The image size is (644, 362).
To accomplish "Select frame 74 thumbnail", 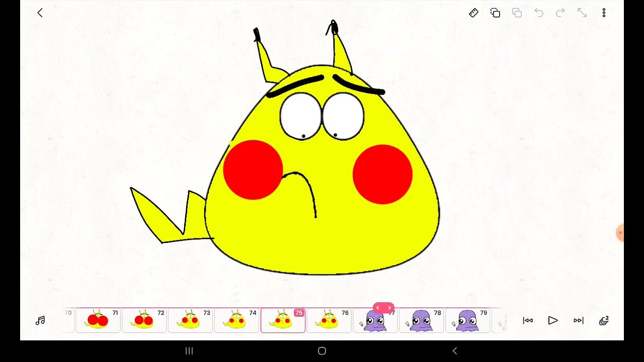I will click(x=236, y=320).
